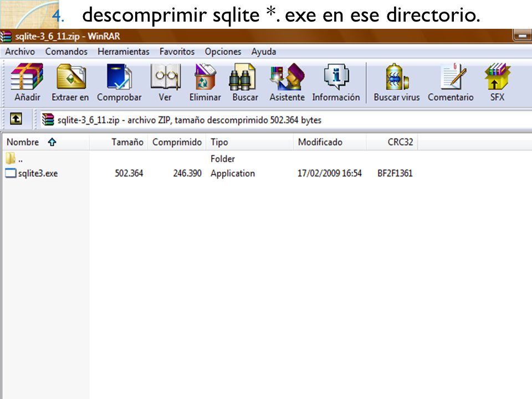Select the parent folder '..' icon
Image resolution: width=532 pixels, height=399 pixels.
[11, 158]
